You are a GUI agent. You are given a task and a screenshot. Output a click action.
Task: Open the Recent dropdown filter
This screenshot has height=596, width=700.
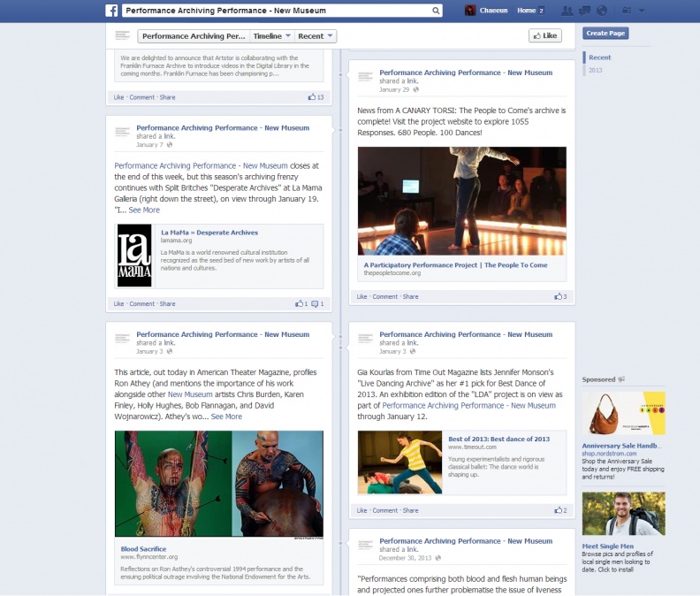(316, 36)
